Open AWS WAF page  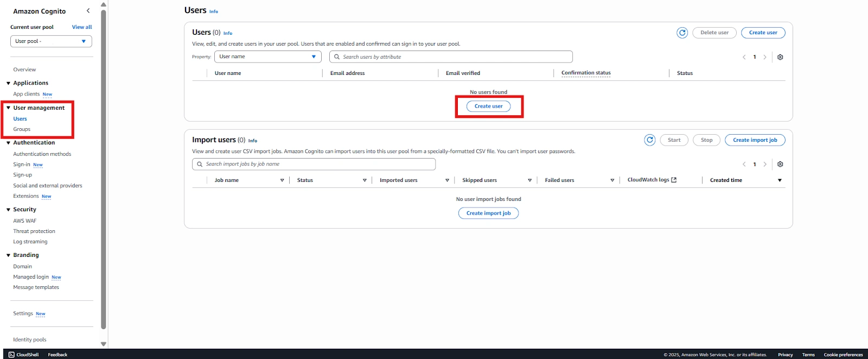pyautogui.click(x=25, y=221)
